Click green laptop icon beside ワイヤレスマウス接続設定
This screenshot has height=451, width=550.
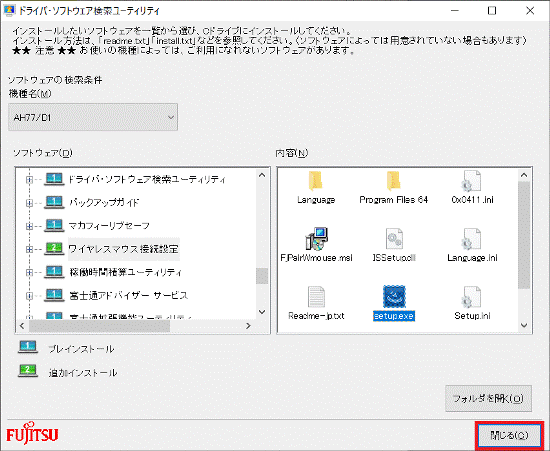(54, 249)
